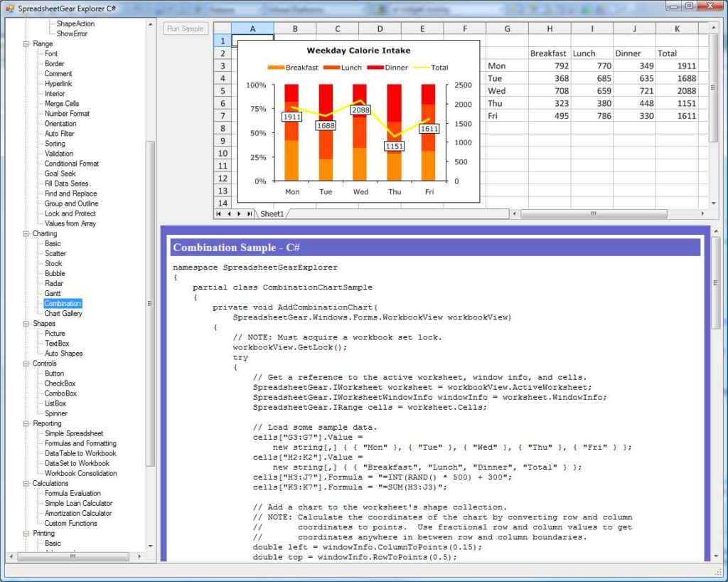The image size is (728, 582).
Task: Select column H header in spreadsheet
Action: click(550, 28)
